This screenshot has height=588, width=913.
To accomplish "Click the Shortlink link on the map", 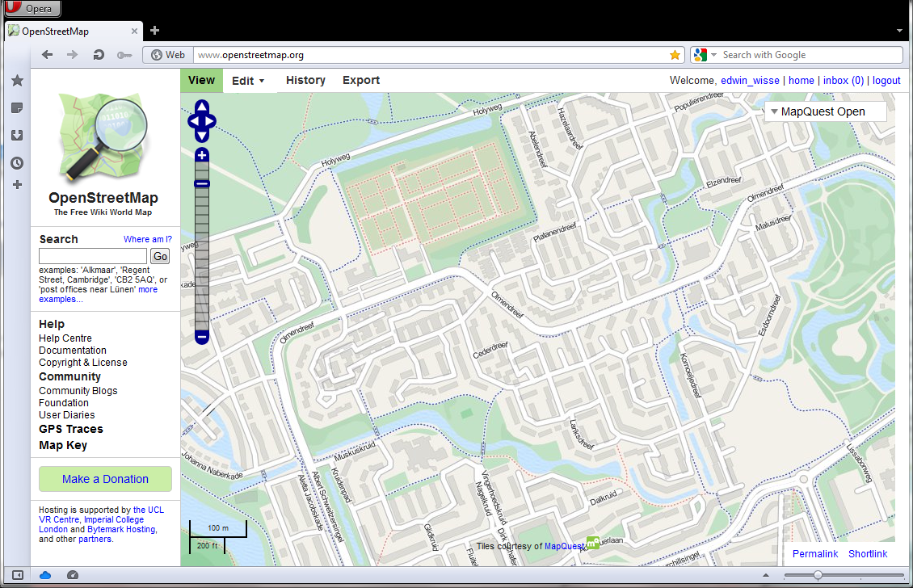I will (868, 553).
